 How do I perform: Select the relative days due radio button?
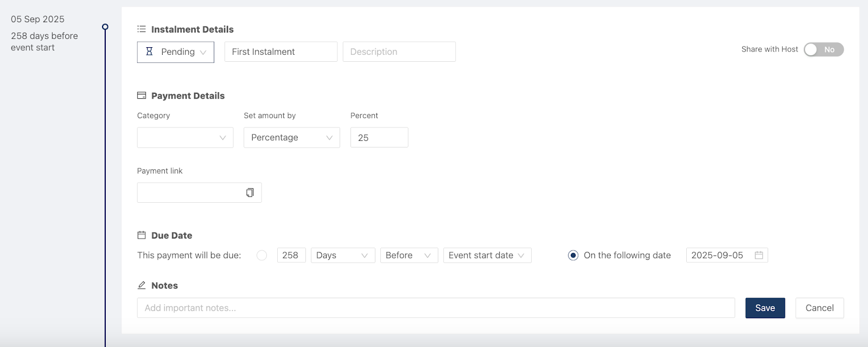point(262,255)
